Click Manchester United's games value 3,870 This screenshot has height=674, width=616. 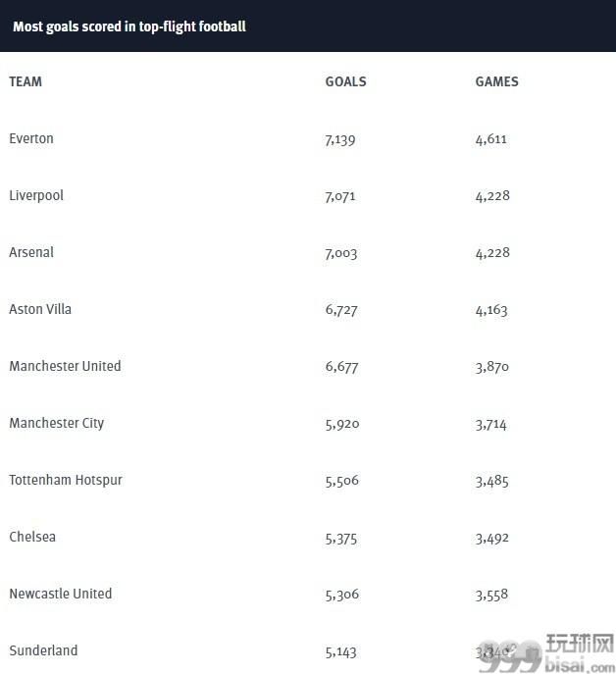tap(492, 367)
